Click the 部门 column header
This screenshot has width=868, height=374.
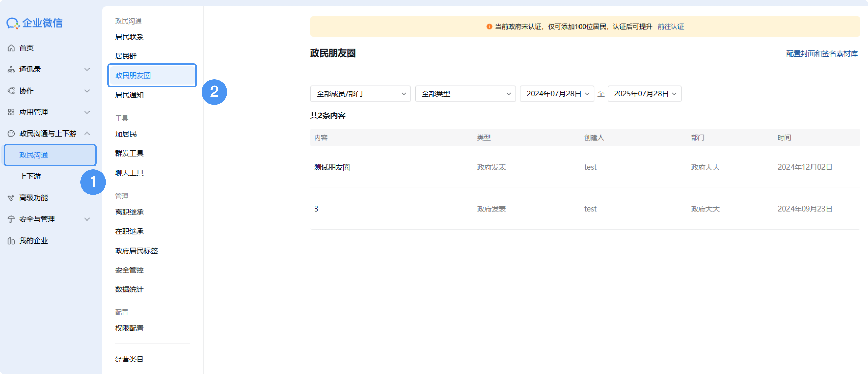pos(697,137)
